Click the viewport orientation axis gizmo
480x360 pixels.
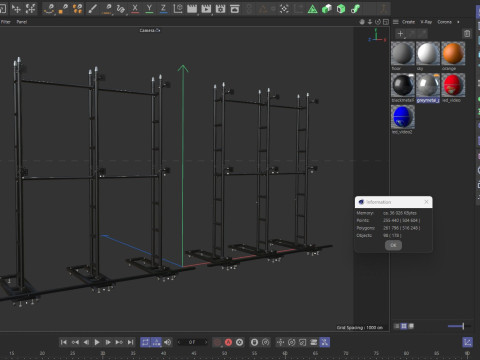click(x=377, y=35)
